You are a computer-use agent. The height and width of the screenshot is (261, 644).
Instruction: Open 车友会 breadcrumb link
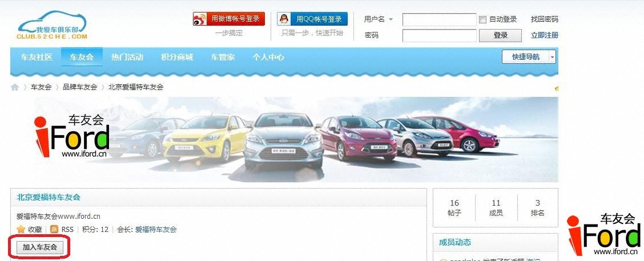coord(41,87)
